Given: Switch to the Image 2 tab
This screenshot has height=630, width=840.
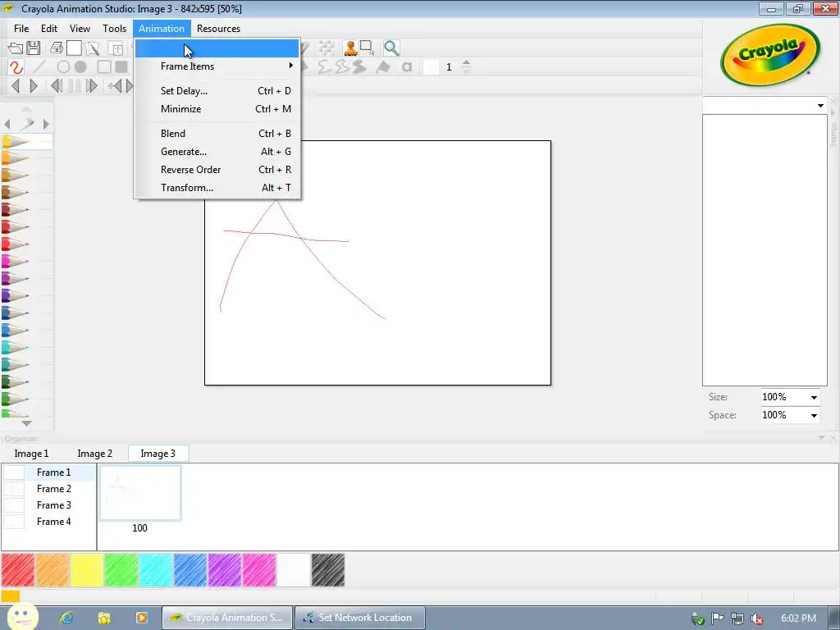Looking at the screenshot, I should pos(95,454).
